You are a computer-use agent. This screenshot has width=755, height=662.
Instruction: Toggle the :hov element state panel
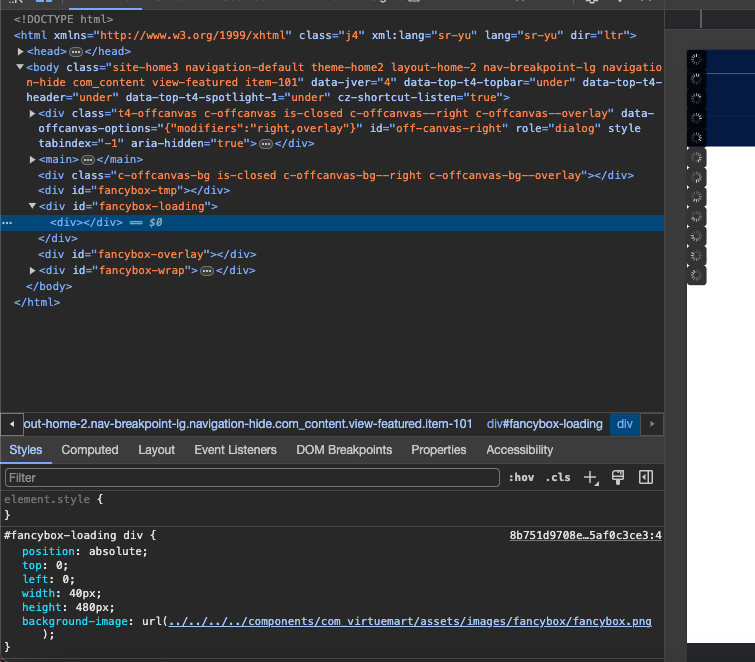(x=521, y=478)
